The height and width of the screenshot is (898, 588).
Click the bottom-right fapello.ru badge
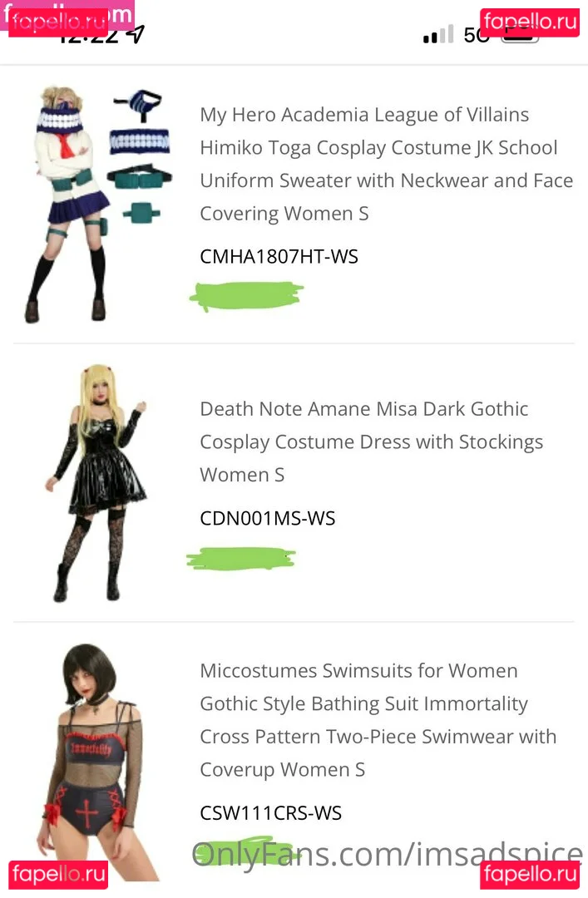click(x=530, y=875)
